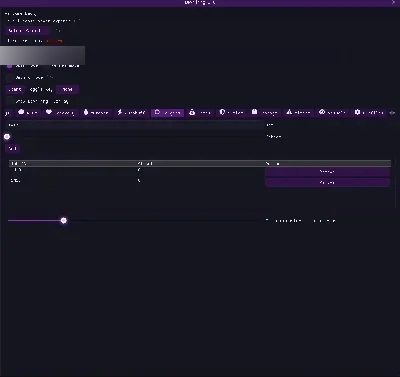400x377 pixels.
Task: Click the handle of the slider under the input field
Action: pyautogui.click(x=7, y=137)
